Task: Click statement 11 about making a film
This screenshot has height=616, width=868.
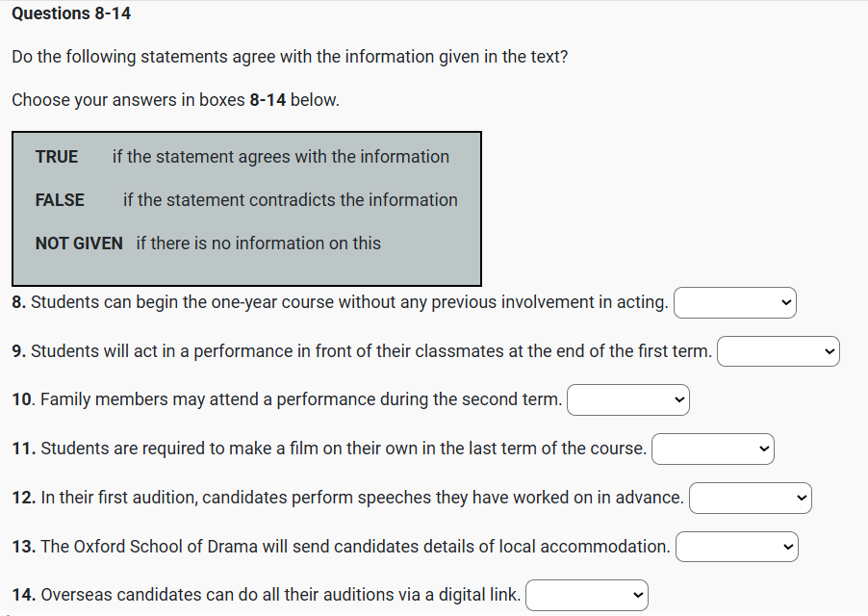Action: (x=330, y=449)
